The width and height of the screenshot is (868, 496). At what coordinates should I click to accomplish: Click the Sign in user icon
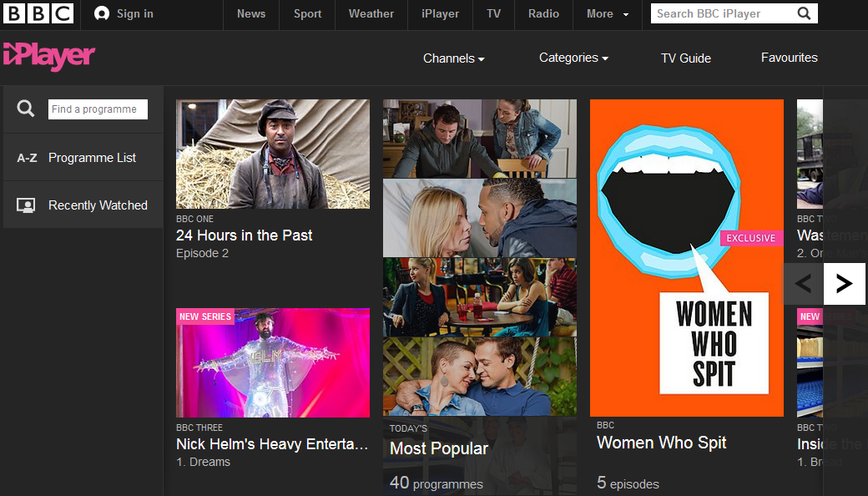point(101,14)
